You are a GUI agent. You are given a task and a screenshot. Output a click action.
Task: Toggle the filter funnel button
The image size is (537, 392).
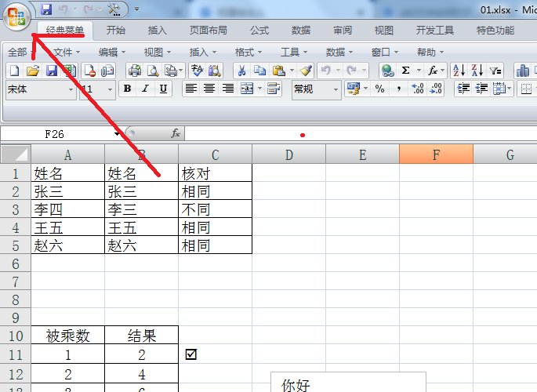click(495, 71)
